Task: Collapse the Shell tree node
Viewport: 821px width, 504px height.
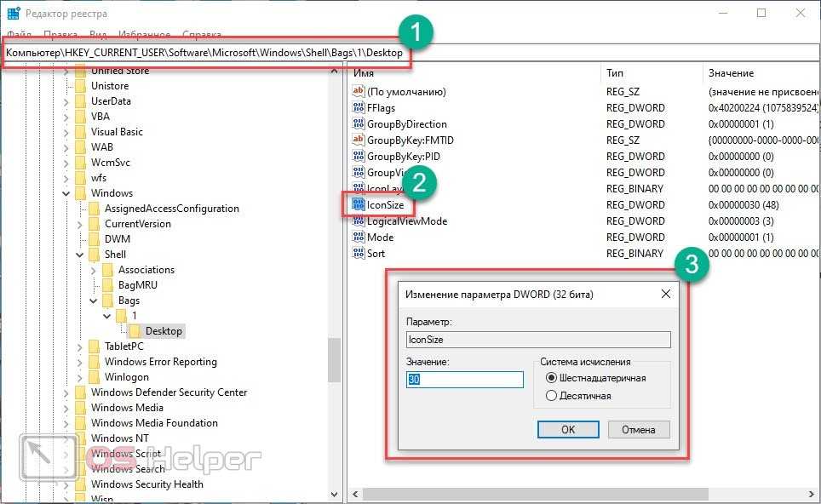Action: (x=79, y=255)
